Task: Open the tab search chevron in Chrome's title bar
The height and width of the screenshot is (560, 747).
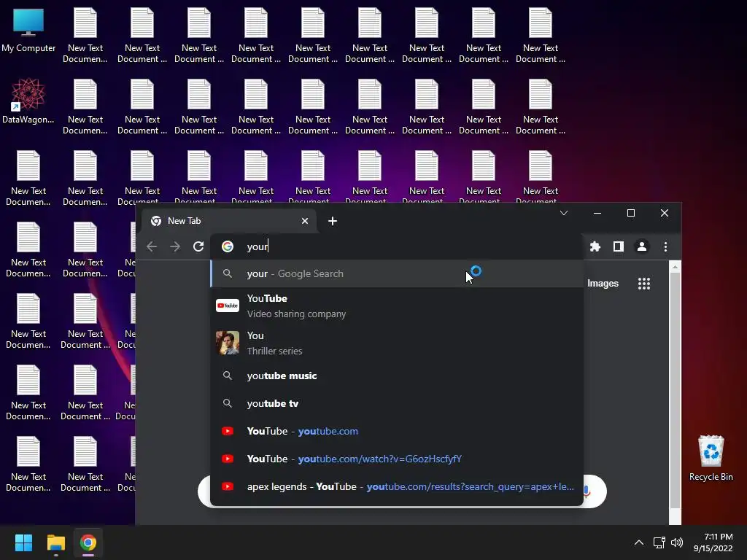Action: [564, 213]
